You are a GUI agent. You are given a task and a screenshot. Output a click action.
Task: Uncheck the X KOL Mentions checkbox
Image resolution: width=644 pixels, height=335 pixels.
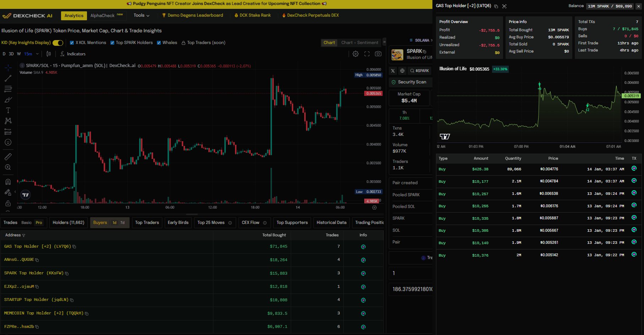[72, 43]
